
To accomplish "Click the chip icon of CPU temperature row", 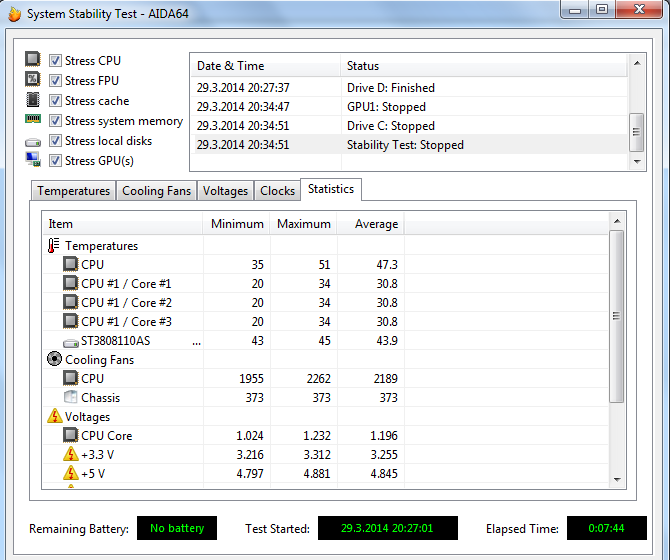I will click(x=70, y=264).
